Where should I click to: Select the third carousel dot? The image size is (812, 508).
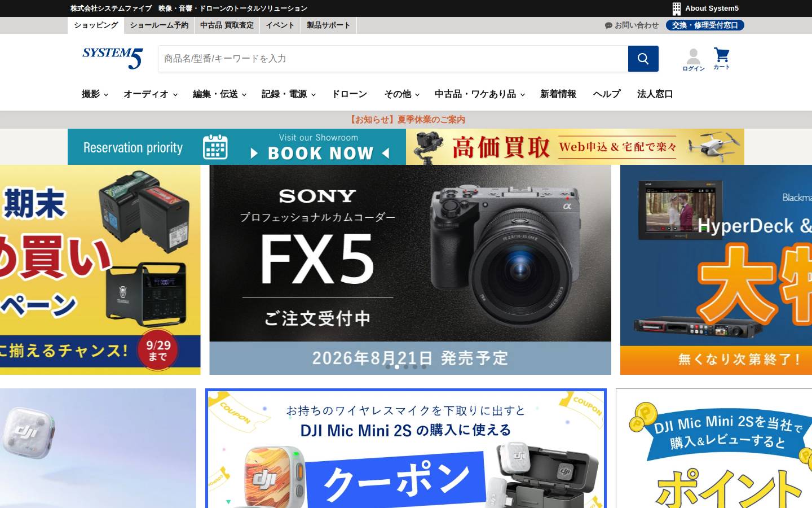click(406, 367)
